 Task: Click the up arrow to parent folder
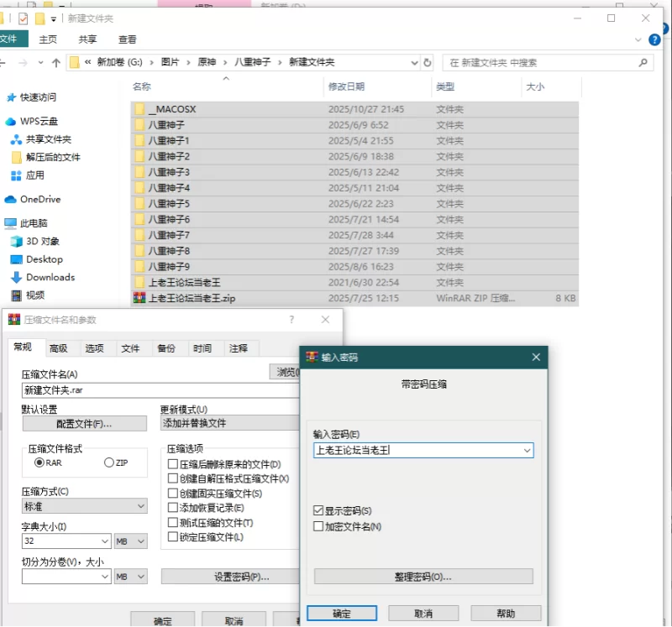(56, 61)
